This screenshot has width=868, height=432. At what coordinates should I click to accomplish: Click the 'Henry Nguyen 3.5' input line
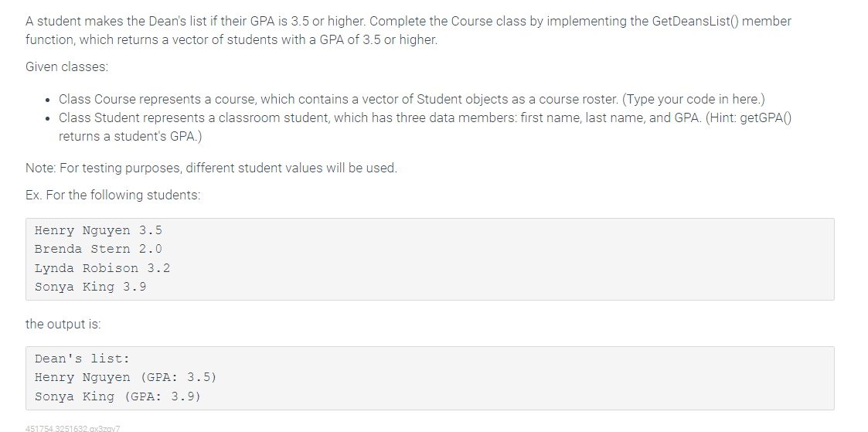click(98, 230)
